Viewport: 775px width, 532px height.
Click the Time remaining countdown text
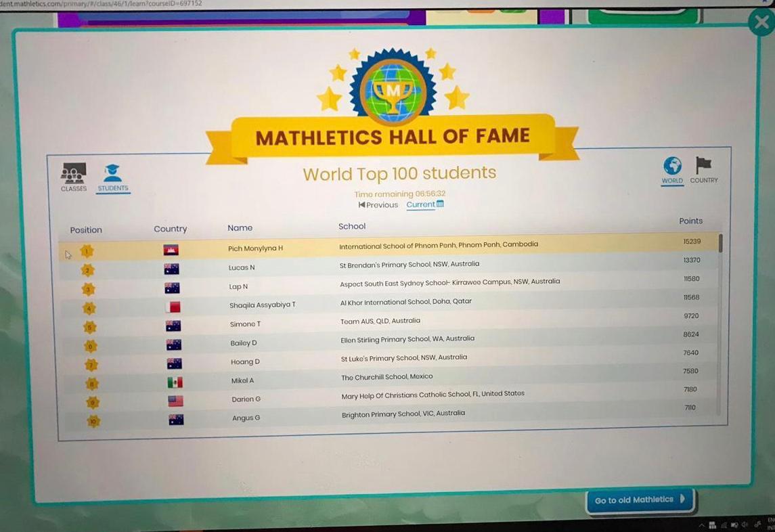tap(400, 194)
